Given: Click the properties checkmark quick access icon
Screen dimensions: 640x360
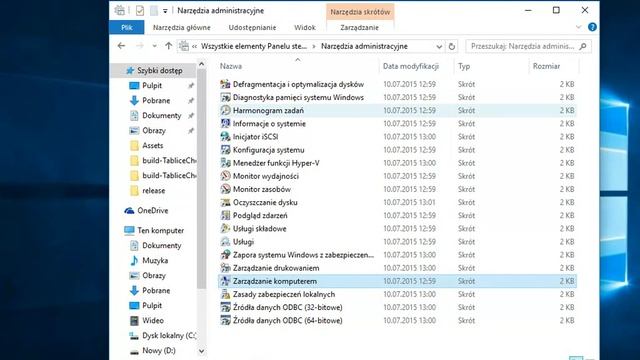Looking at the screenshot, I should pyautogui.click(x=140, y=11).
